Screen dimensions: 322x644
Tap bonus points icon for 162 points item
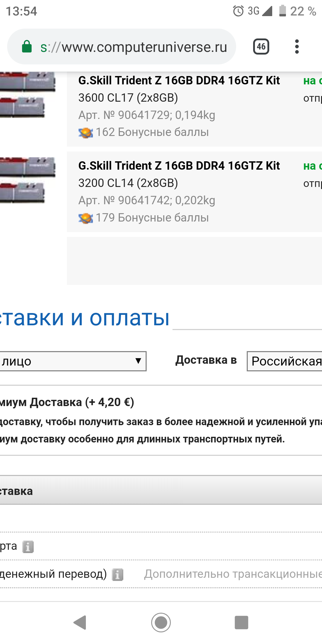click(86, 133)
